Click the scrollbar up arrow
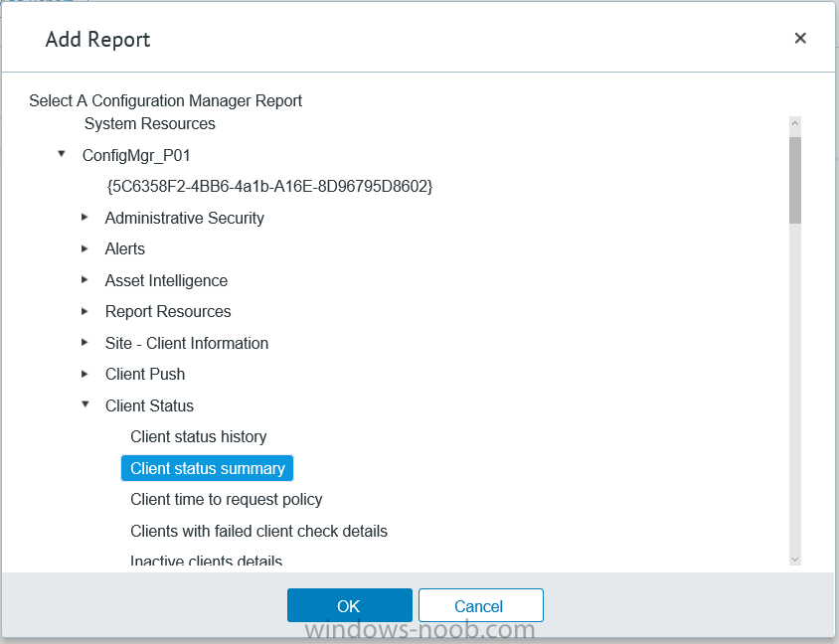Viewport: 839px width, 644px height. (794, 123)
